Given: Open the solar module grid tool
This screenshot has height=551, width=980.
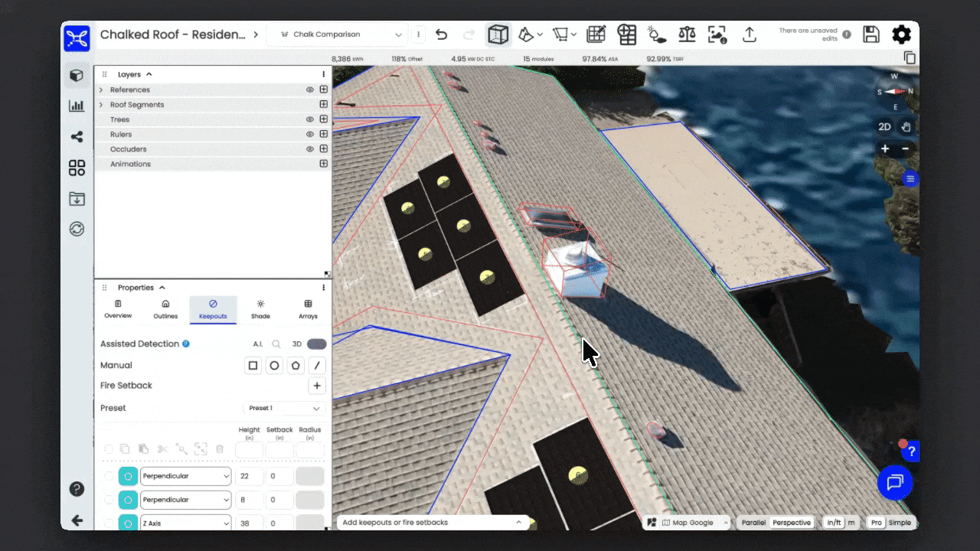Looking at the screenshot, I should 627,34.
